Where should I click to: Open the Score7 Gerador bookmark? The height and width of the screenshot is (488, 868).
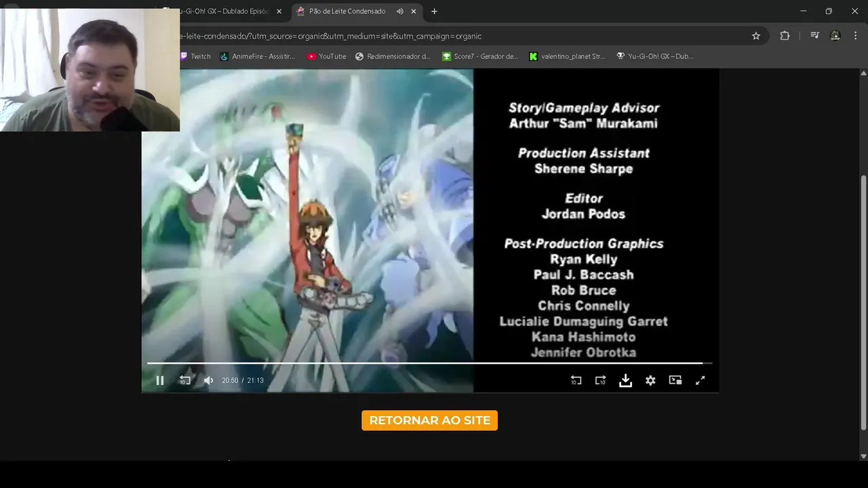pyautogui.click(x=480, y=56)
